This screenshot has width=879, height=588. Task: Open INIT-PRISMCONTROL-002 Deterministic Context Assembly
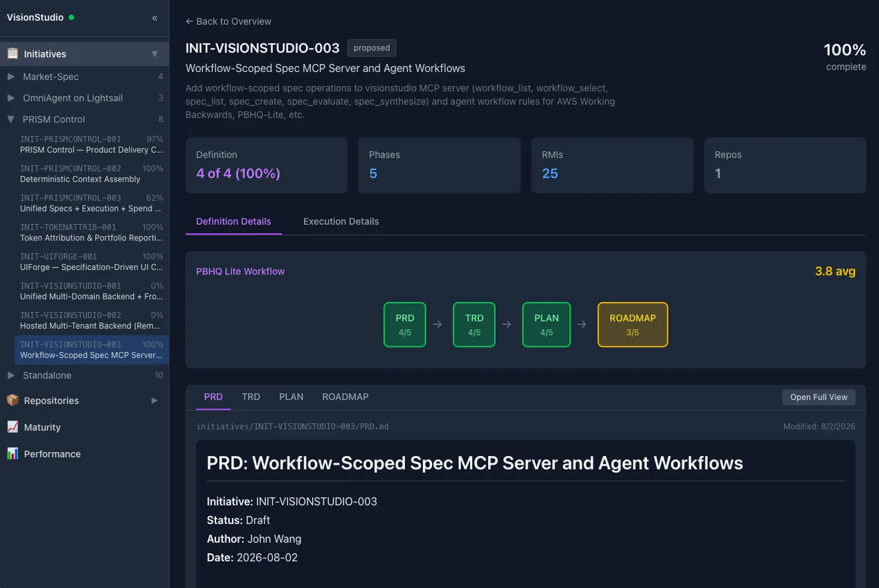click(91, 174)
